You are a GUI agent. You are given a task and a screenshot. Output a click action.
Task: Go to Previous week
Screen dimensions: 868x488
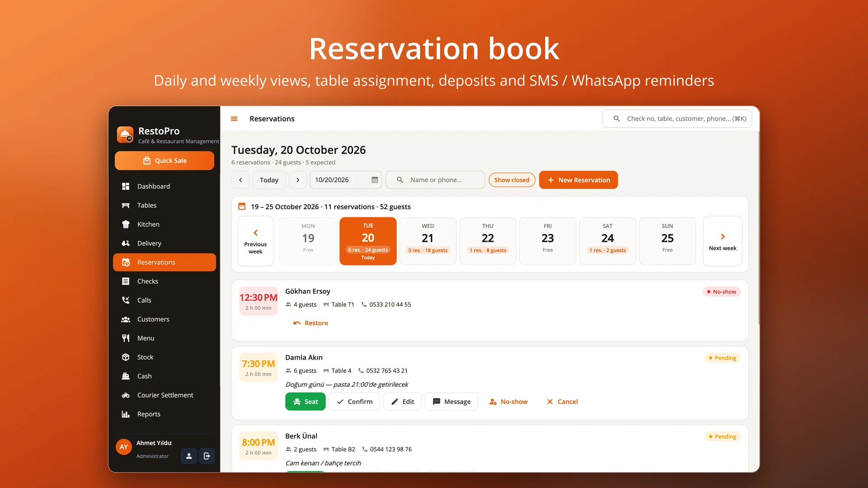coord(255,241)
